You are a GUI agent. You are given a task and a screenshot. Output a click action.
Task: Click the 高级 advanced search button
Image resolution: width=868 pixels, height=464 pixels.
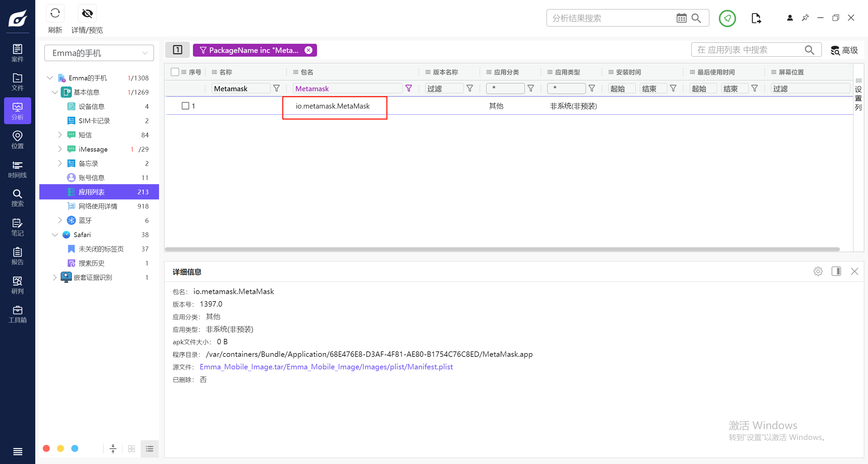coord(844,50)
